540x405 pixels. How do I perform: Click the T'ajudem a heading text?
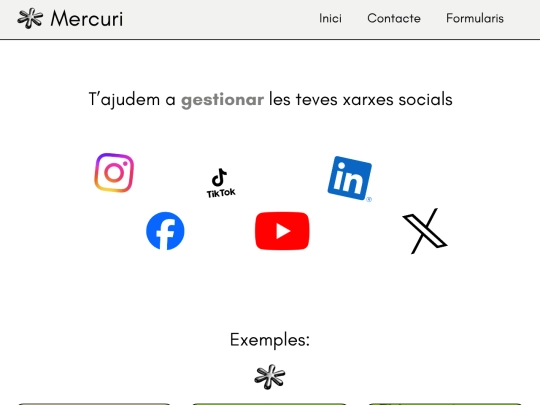[132, 100]
